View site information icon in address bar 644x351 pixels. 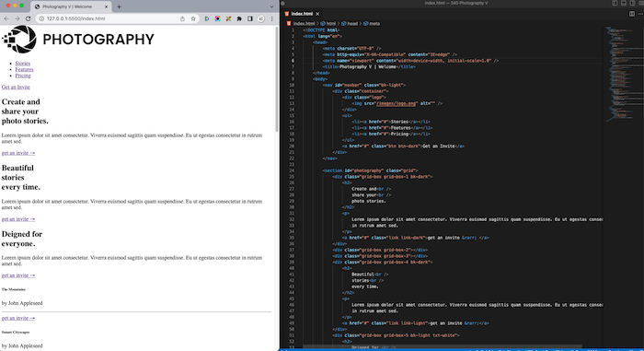(41, 18)
